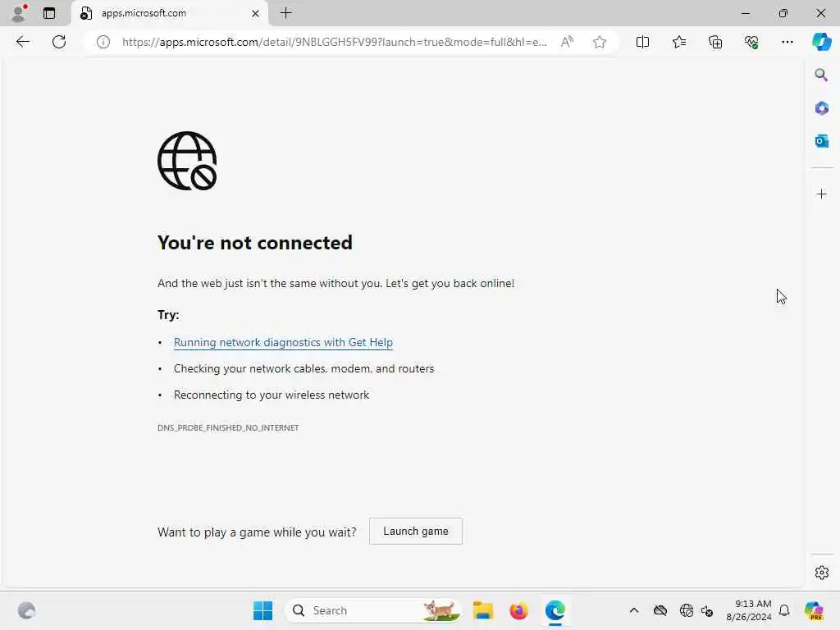Image resolution: width=840 pixels, height=630 pixels.
Task: Click the address bar URL field
Action: (x=335, y=42)
